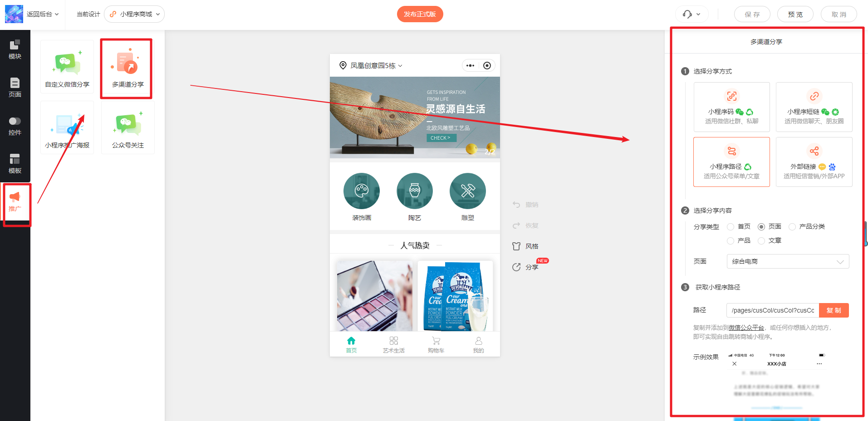Click the CHECK > banner button
The height and width of the screenshot is (421, 868).
click(441, 138)
